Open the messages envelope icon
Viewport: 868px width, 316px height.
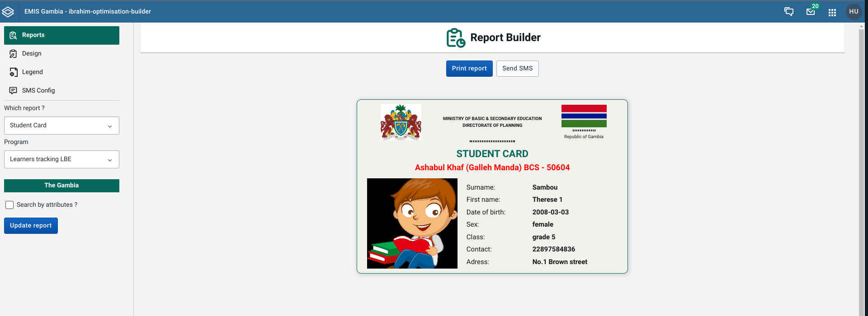[811, 12]
